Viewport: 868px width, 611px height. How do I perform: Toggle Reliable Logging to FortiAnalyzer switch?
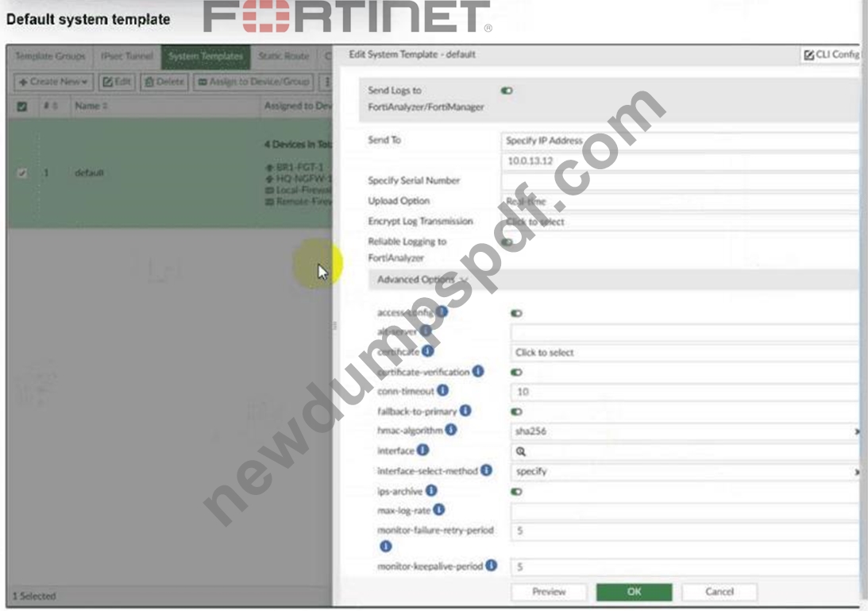507,242
